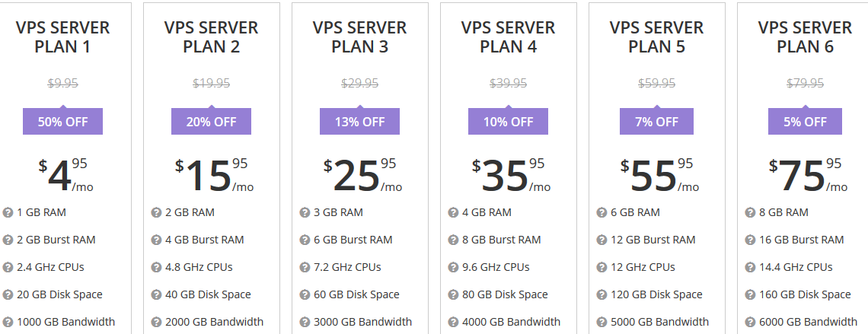The image size is (868, 334).
Task: Click help icon beside 12 GB Burst RAM
Action: [x=602, y=240]
